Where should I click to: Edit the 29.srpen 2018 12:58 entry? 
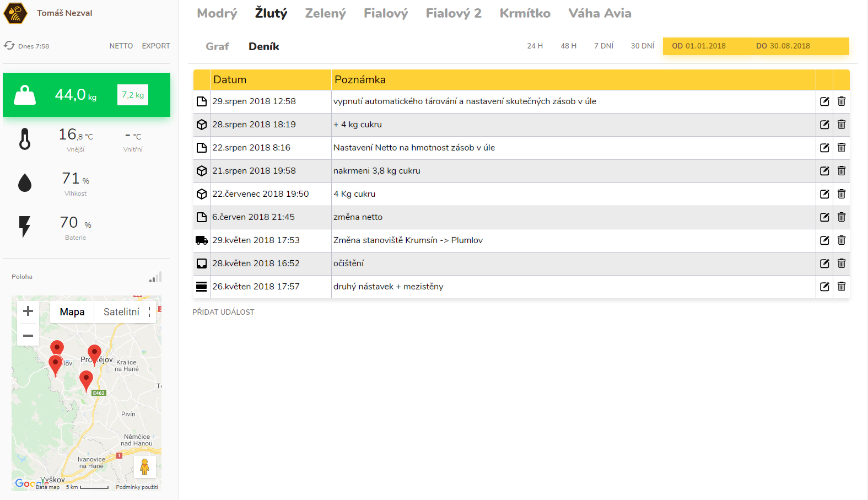pyautogui.click(x=824, y=101)
